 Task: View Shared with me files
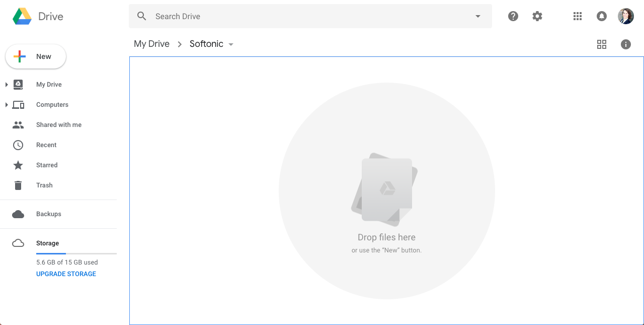[x=58, y=124]
